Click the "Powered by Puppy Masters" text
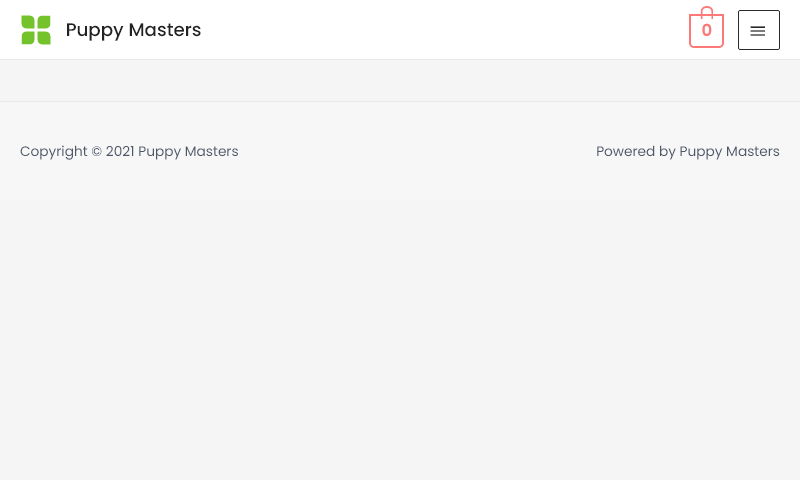The height and width of the screenshot is (480, 800). tap(687, 152)
